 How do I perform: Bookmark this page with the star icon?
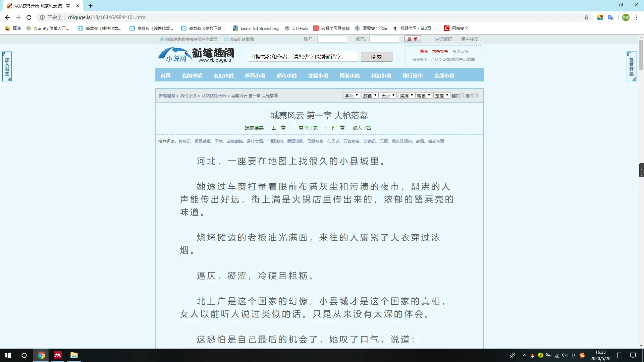coord(586,17)
